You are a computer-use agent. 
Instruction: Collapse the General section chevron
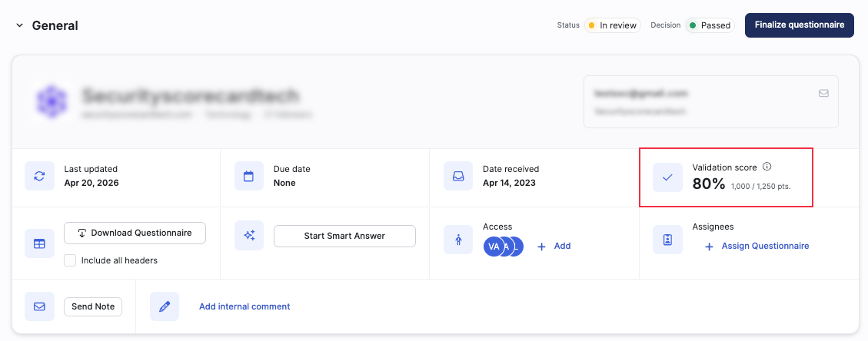click(20, 25)
